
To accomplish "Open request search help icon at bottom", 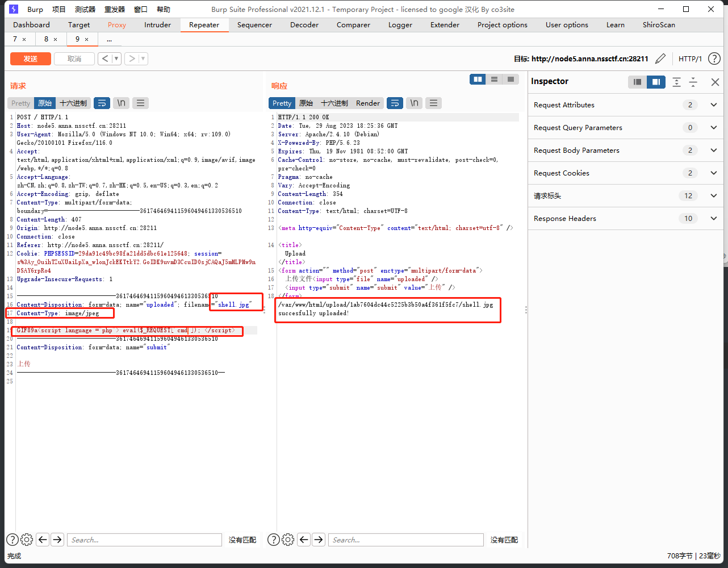I will 12,540.
